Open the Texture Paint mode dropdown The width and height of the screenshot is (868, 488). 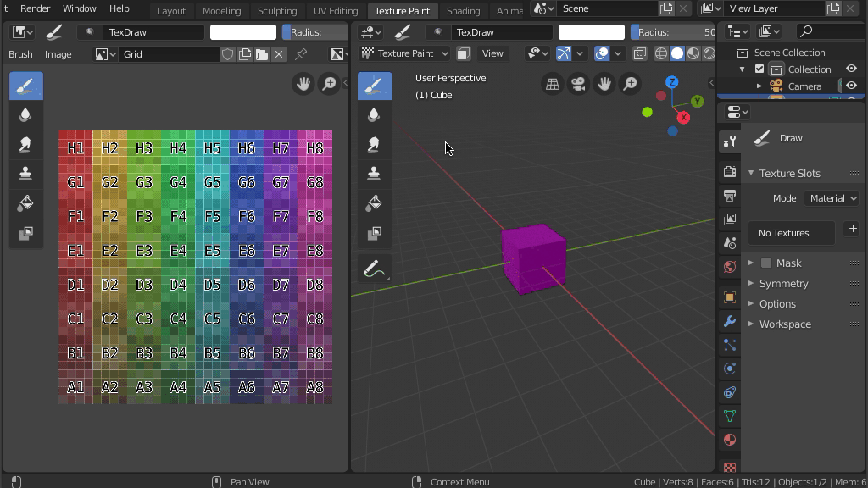[405, 53]
